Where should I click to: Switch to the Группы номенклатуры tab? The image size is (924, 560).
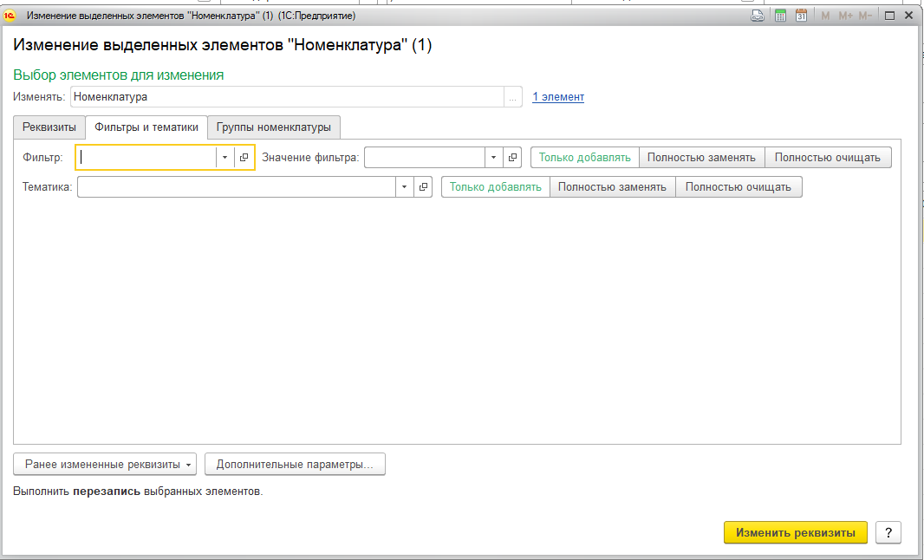pos(274,127)
